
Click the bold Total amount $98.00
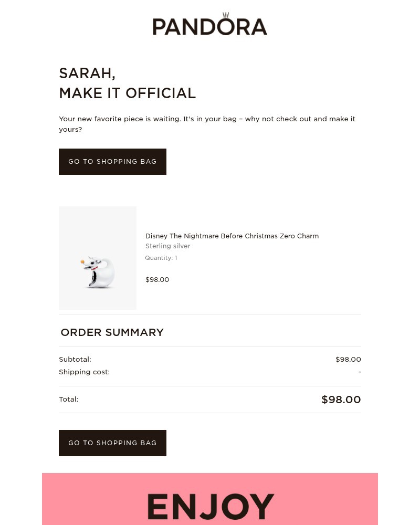point(341,400)
